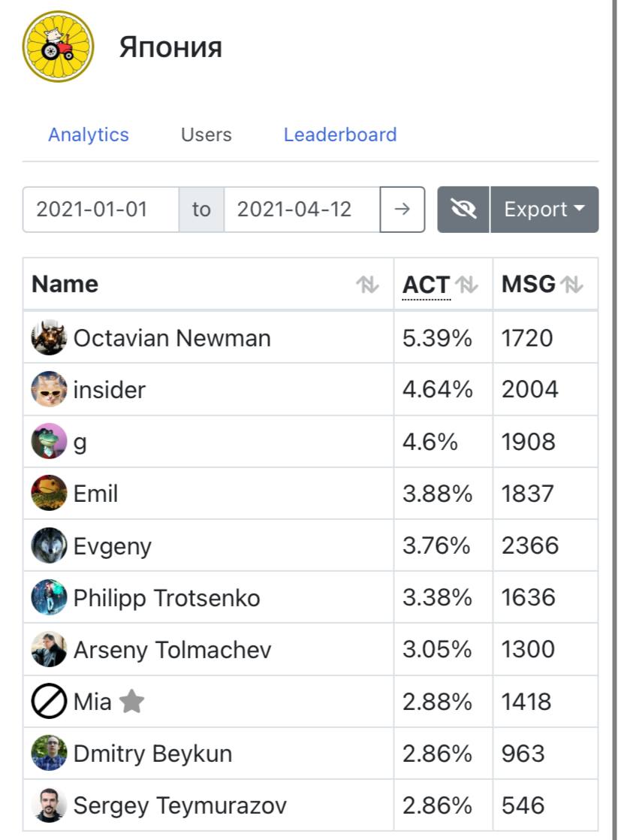The height and width of the screenshot is (840, 621).
Task: Click the star icon next to Mia
Action: (x=132, y=702)
